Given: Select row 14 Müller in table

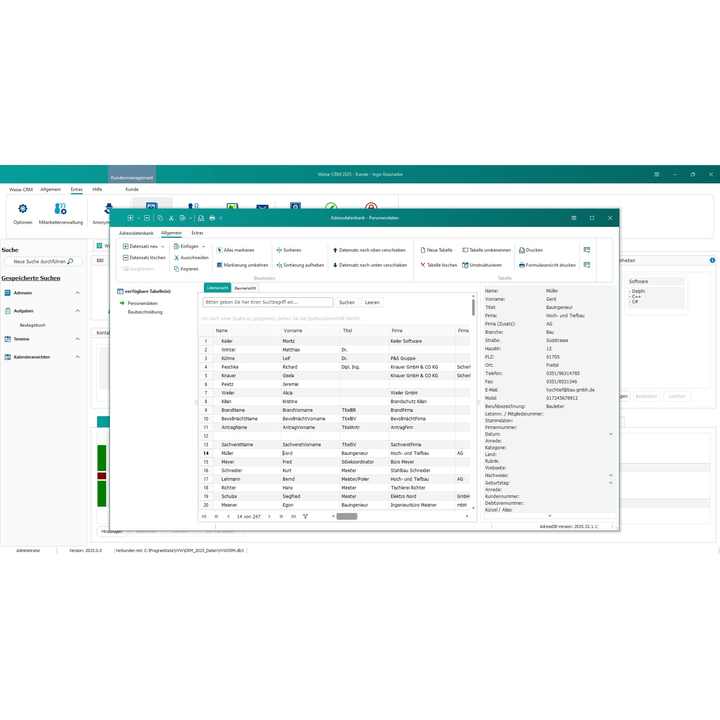Looking at the screenshot, I should click(337, 453).
